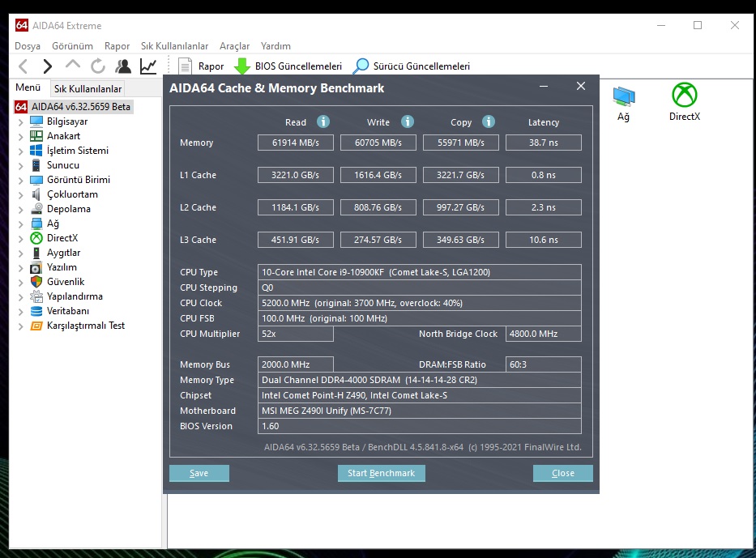This screenshot has width=756, height=558.
Task: Open the line graph icon in toolbar
Action: [x=148, y=66]
